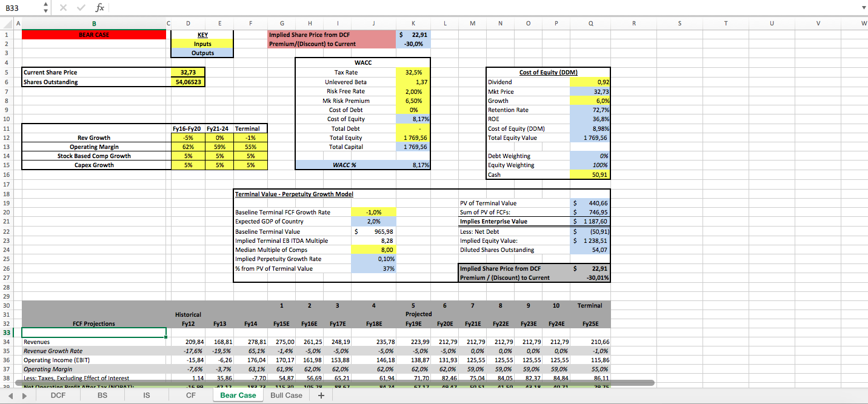Click Terminal Value - Perpetuity Growth Model heading

click(x=294, y=194)
